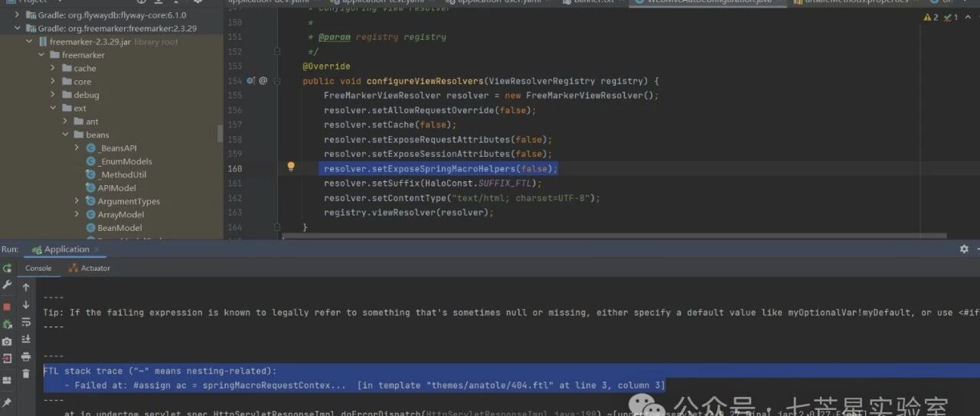Click the Exit icon in Run sidebar
The width and height of the screenshot is (980, 416).
(7, 359)
